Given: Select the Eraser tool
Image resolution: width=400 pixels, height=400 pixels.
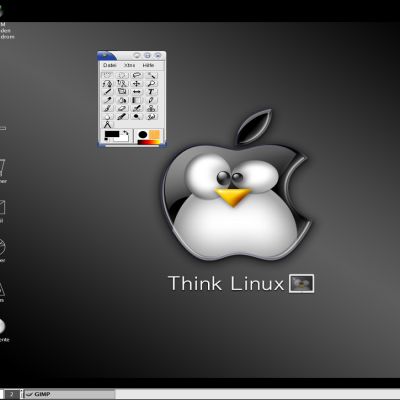Looking at the screenshot, I should (x=122, y=108).
